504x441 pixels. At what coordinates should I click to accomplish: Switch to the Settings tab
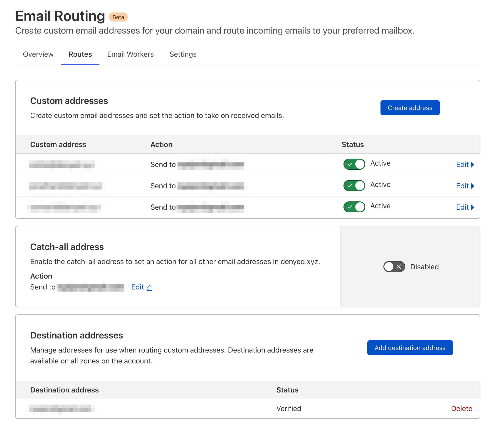(x=183, y=54)
